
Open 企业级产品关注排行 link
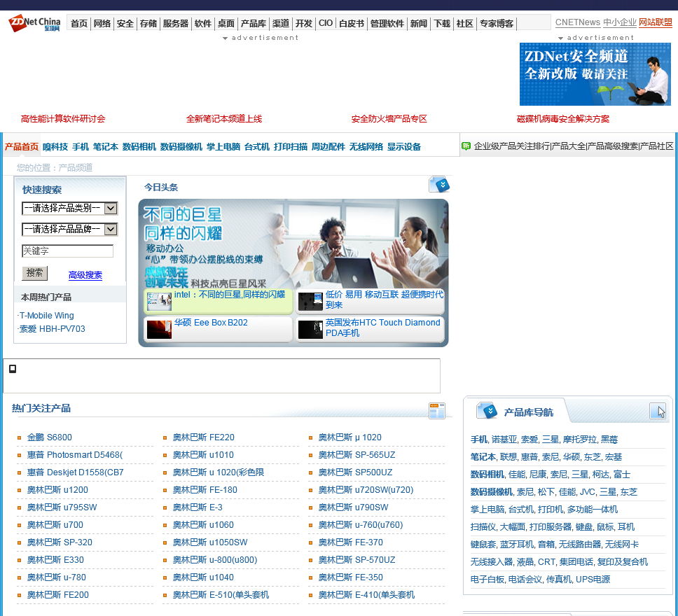pyautogui.click(x=512, y=146)
